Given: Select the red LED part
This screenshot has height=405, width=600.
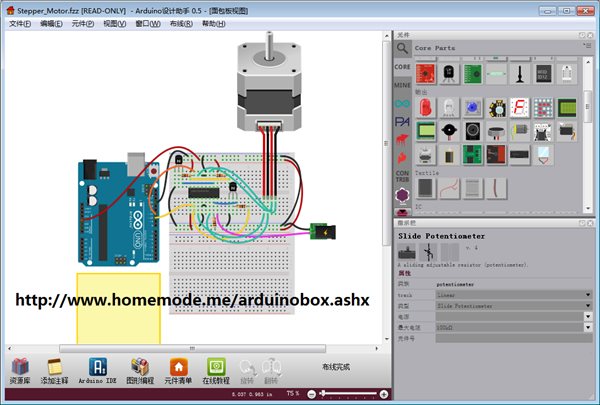Looking at the screenshot, I should click(426, 108).
